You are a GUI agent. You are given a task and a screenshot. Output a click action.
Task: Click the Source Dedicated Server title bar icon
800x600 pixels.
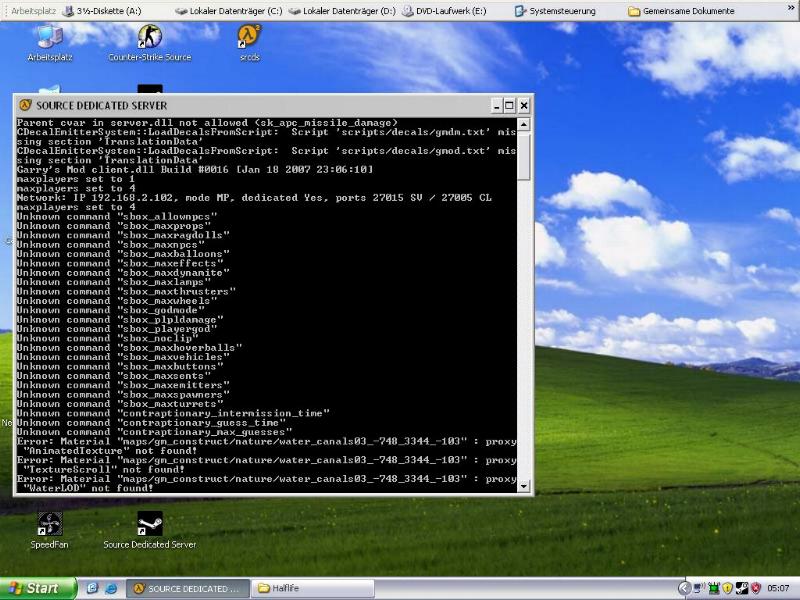click(25, 105)
